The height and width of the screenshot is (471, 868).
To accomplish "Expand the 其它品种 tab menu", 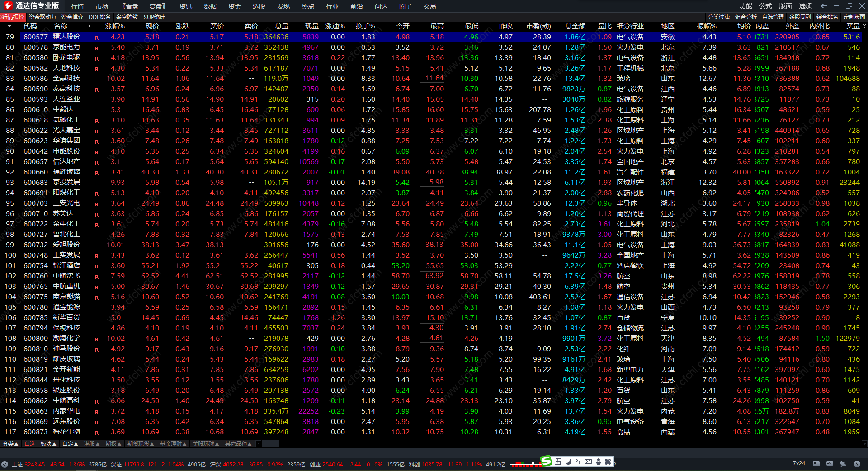I will tap(238, 444).
